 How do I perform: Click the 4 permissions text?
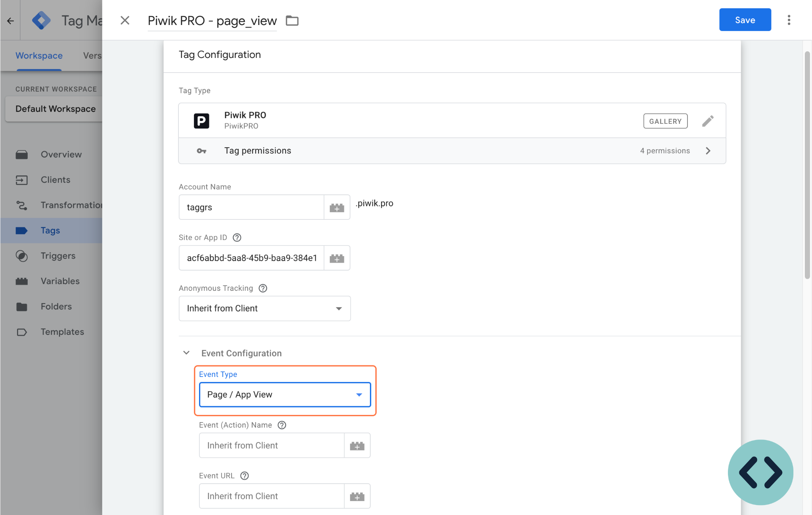pyautogui.click(x=665, y=151)
